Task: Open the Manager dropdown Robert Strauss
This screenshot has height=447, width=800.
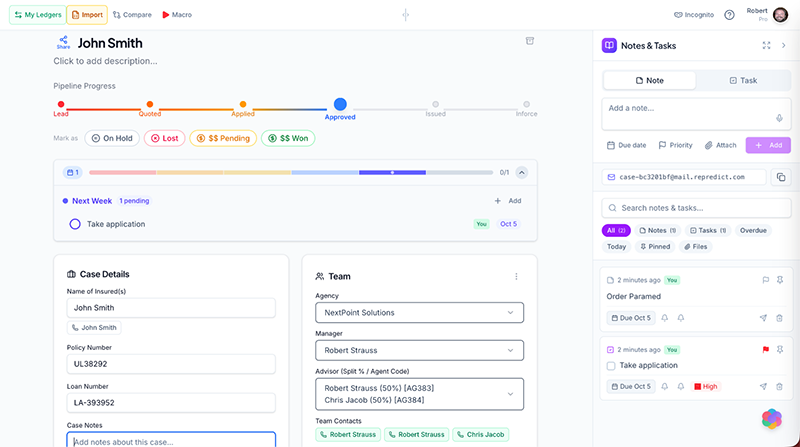Action: tap(419, 351)
